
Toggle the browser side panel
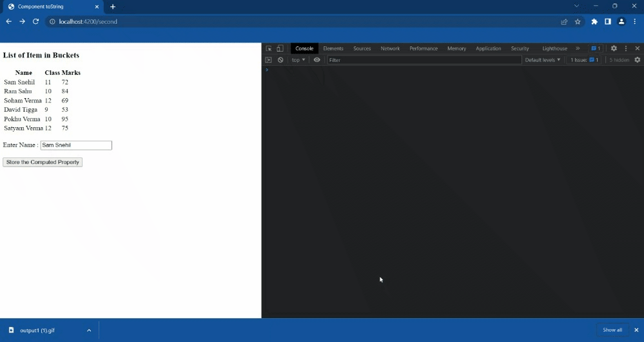click(608, 22)
